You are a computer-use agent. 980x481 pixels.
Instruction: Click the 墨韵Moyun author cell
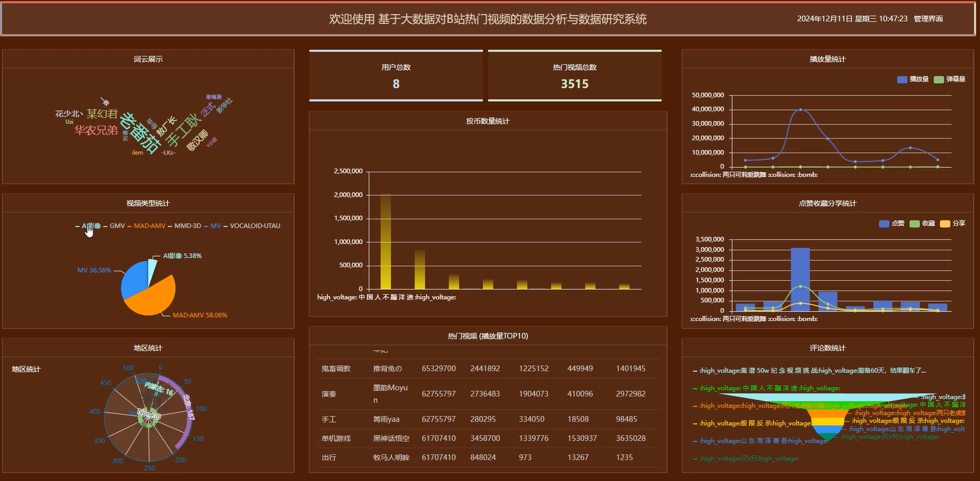(x=391, y=394)
